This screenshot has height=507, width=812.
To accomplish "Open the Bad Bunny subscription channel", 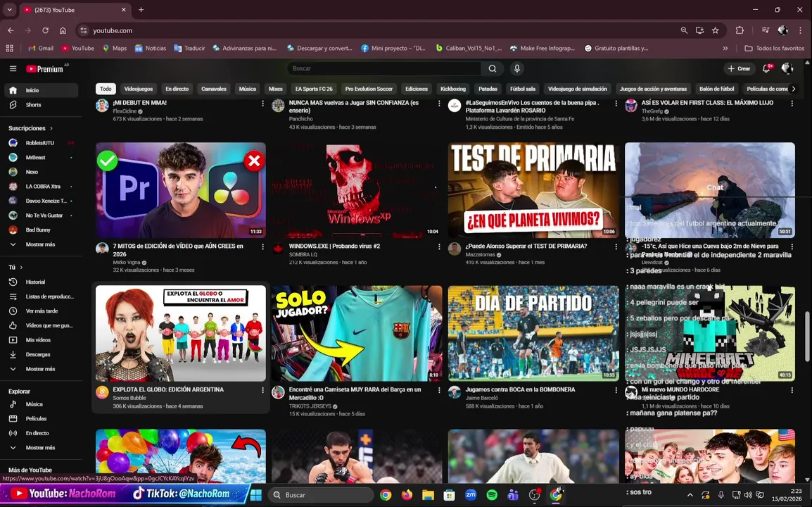I will click(42, 230).
